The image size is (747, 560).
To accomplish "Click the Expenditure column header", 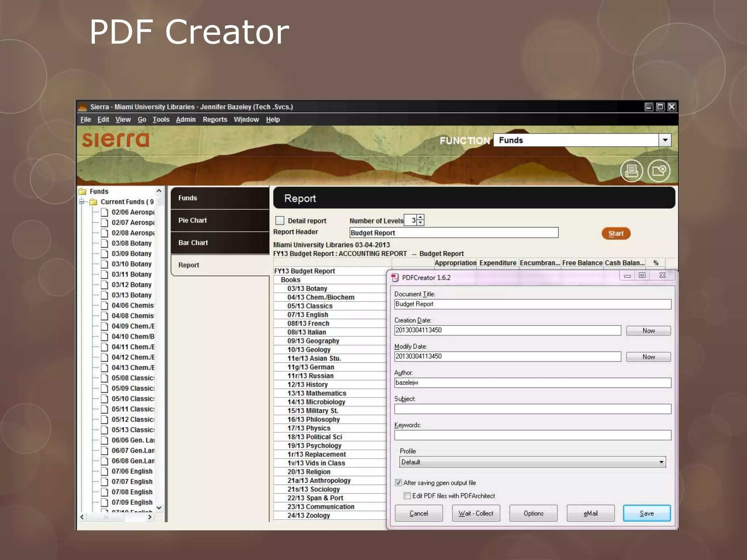I will (498, 263).
